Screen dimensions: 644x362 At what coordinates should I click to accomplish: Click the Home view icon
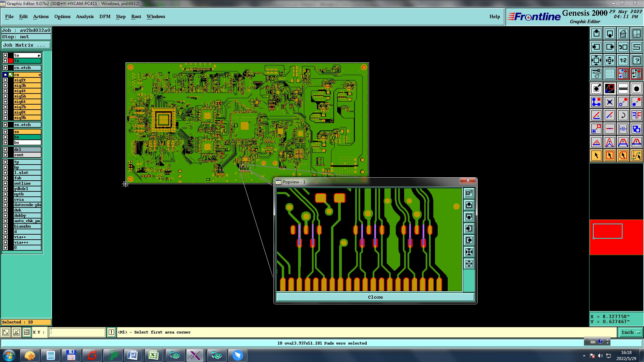pyautogui.click(x=623, y=34)
